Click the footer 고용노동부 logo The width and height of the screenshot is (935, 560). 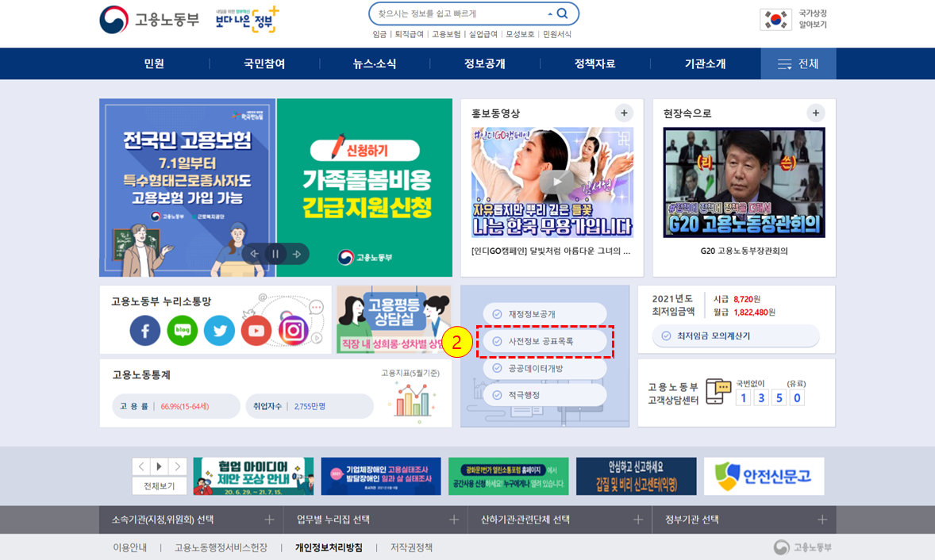tap(802, 547)
